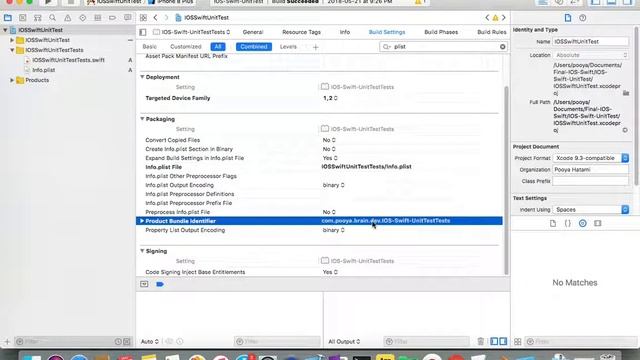Collapse the Signing section
Image resolution: width=640 pixels, height=360 pixels.
pyautogui.click(x=142, y=251)
